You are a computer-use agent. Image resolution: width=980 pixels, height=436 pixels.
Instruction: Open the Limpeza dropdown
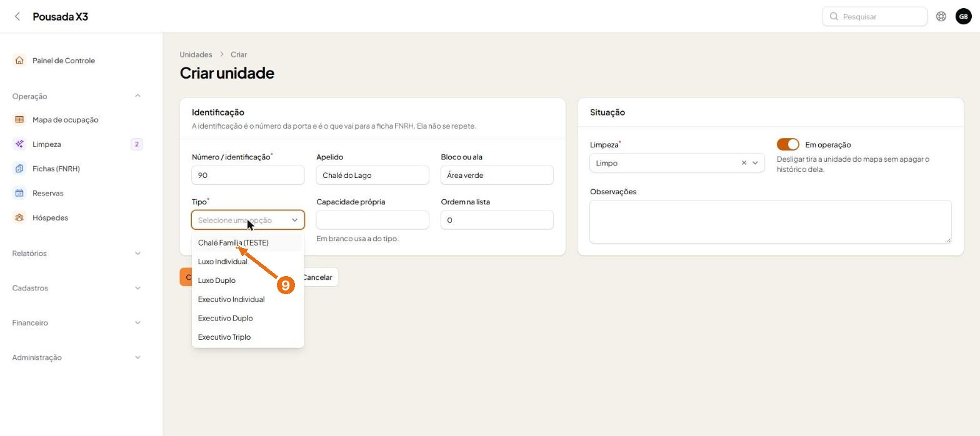(x=677, y=163)
